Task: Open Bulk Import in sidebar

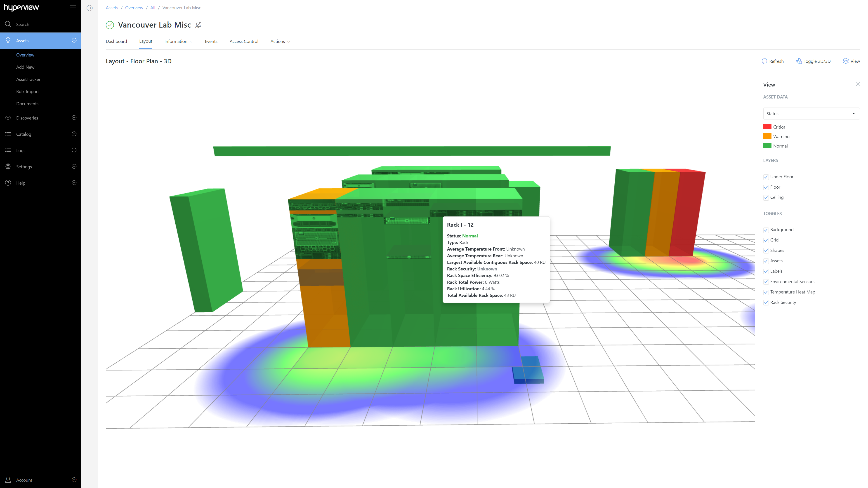Action: click(x=27, y=91)
